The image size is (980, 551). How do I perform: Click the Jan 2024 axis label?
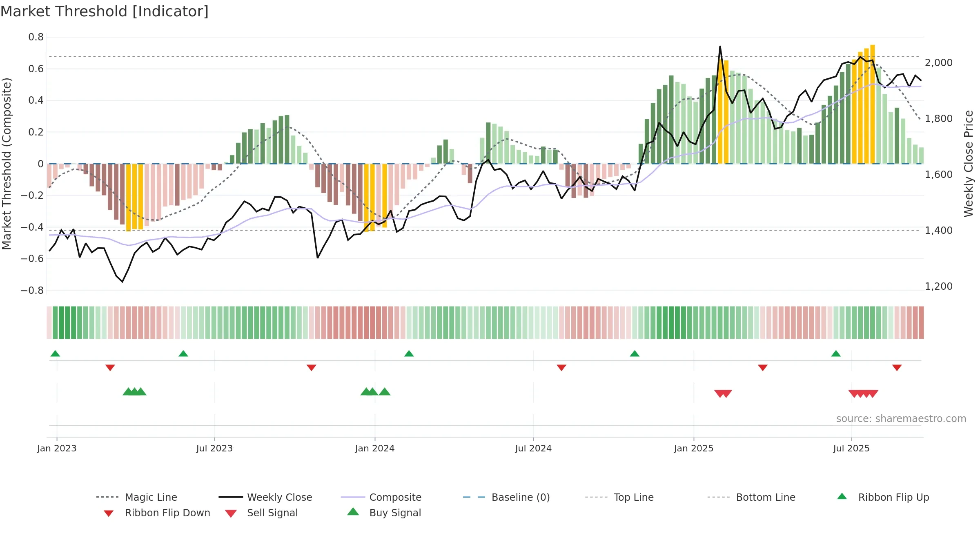[x=375, y=449]
